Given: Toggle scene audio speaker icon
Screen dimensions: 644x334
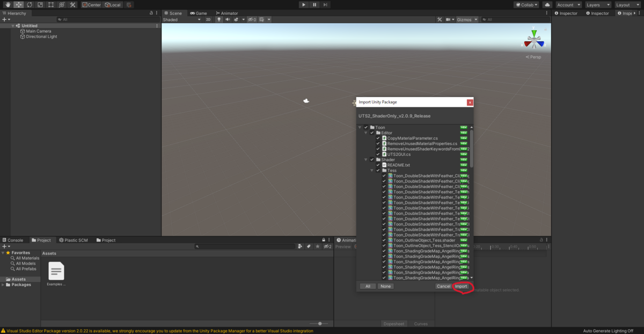Looking at the screenshot, I should tap(228, 19).
